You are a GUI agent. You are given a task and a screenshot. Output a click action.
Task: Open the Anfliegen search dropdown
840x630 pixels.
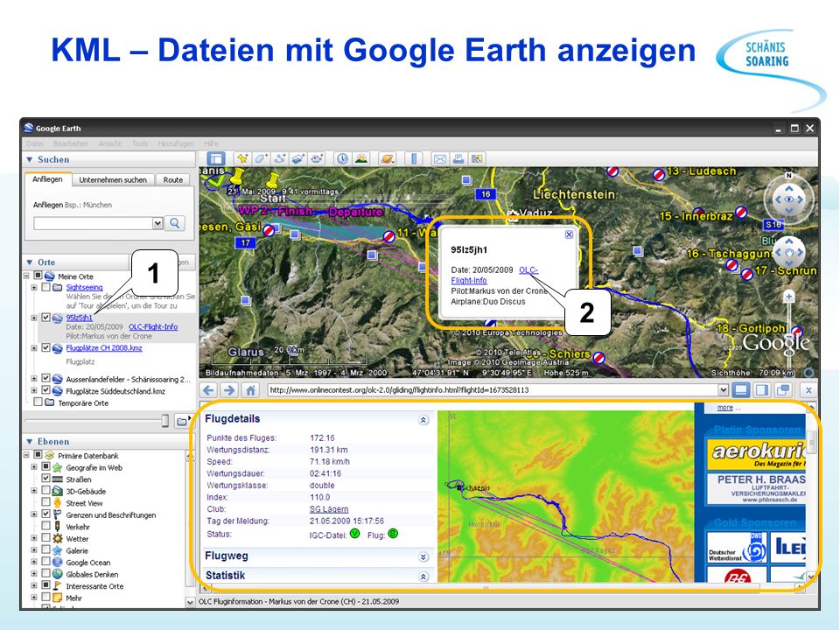[x=157, y=223]
